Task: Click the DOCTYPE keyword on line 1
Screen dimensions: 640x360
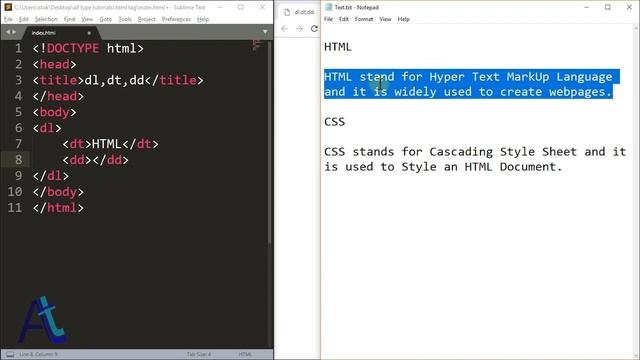Action: (x=73, y=49)
